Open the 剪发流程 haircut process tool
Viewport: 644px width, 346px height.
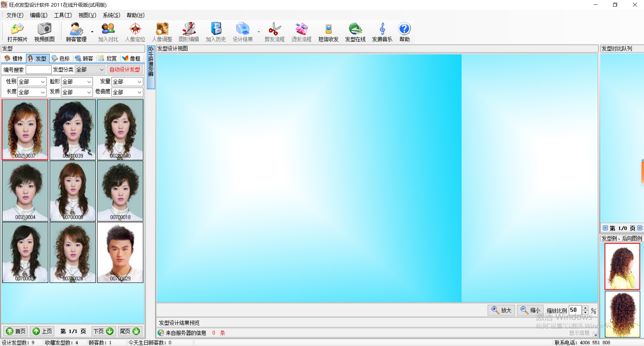[274, 32]
